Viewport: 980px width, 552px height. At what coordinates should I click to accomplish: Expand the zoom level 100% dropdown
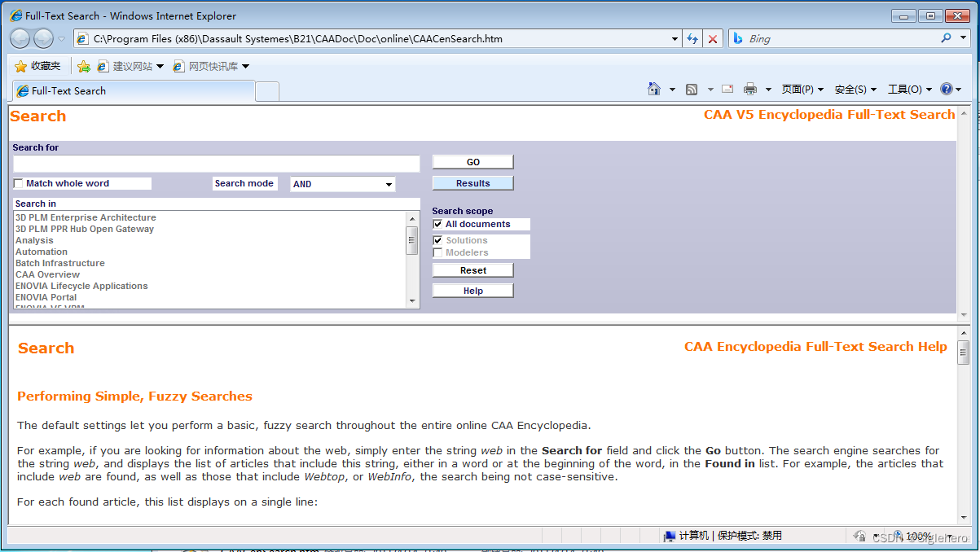938,537
